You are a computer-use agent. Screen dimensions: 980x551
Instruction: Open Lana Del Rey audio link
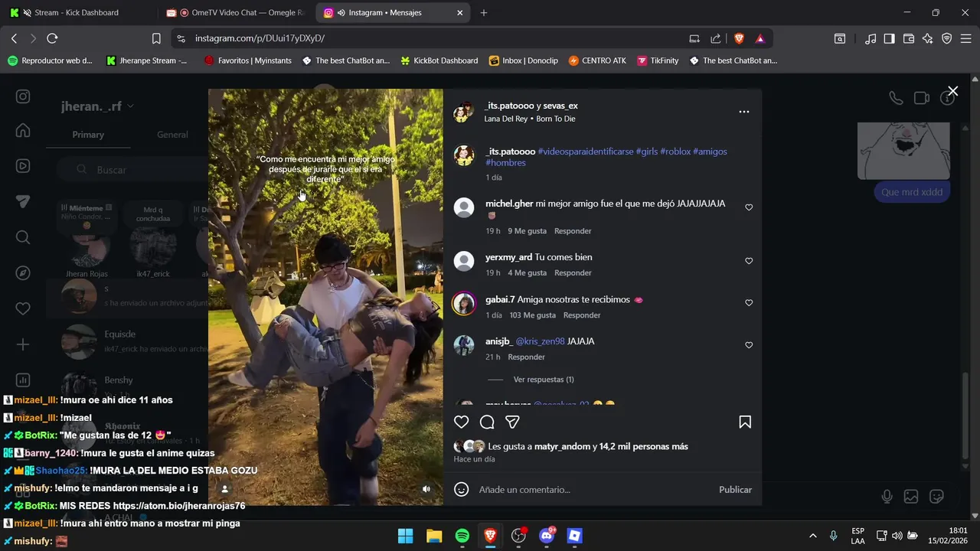tap(530, 119)
